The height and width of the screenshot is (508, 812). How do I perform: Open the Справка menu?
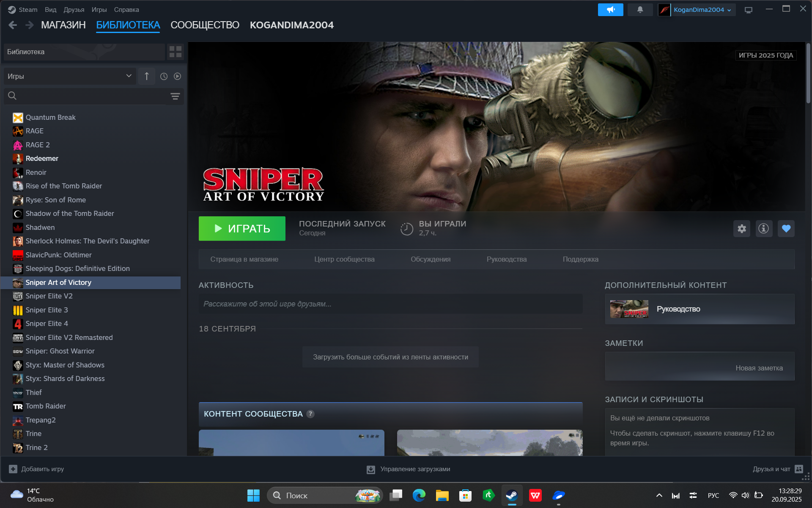(126, 10)
